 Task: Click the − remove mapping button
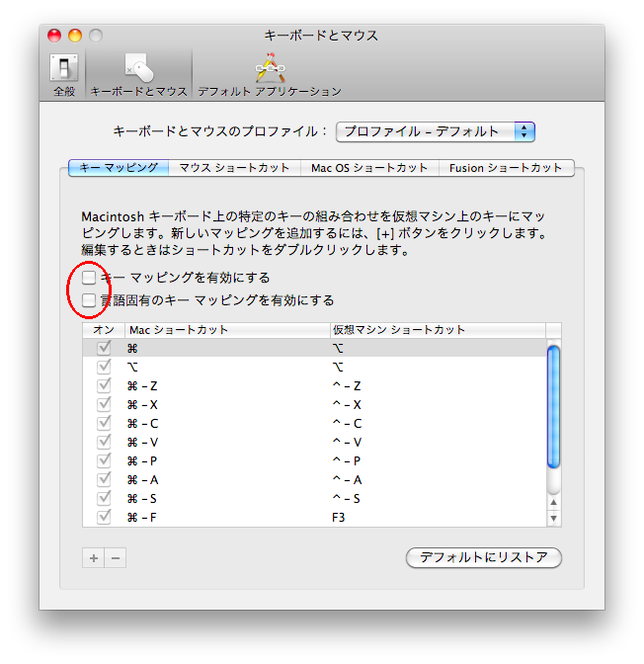pos(116,558)
